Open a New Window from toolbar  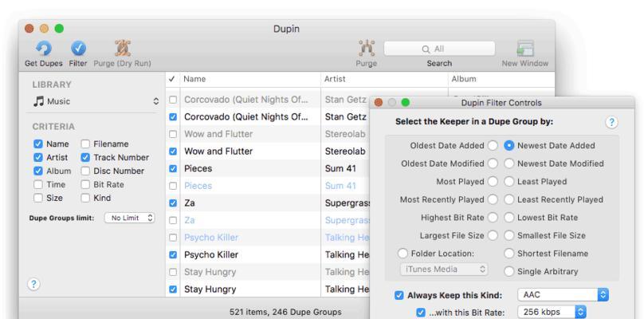point(525,49)
